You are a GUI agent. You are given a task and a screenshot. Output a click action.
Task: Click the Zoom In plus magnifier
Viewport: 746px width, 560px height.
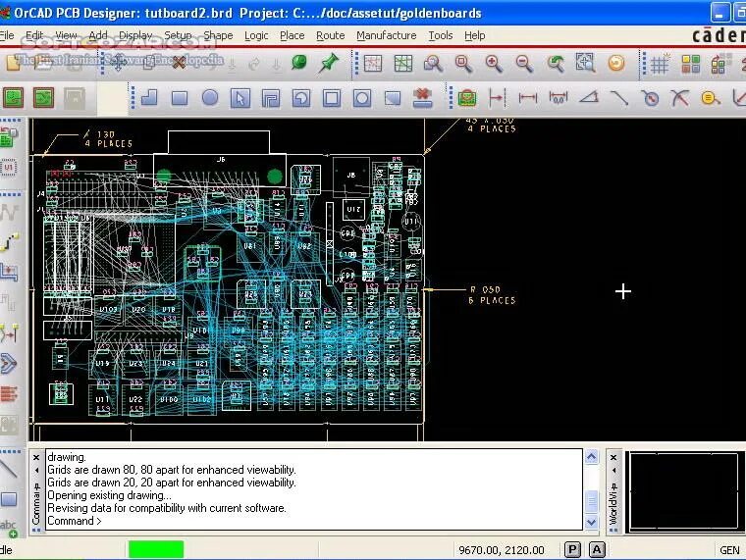tap(494, 63)
